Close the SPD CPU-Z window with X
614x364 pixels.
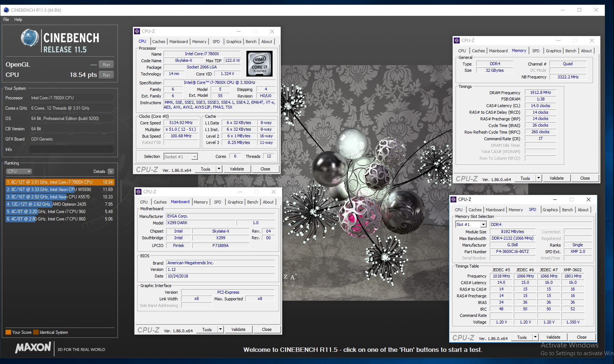point(589,199)
